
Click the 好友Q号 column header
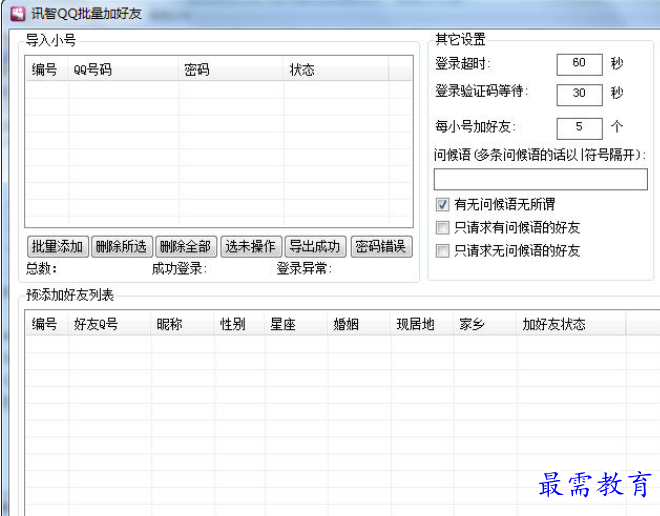click(109, 323)
